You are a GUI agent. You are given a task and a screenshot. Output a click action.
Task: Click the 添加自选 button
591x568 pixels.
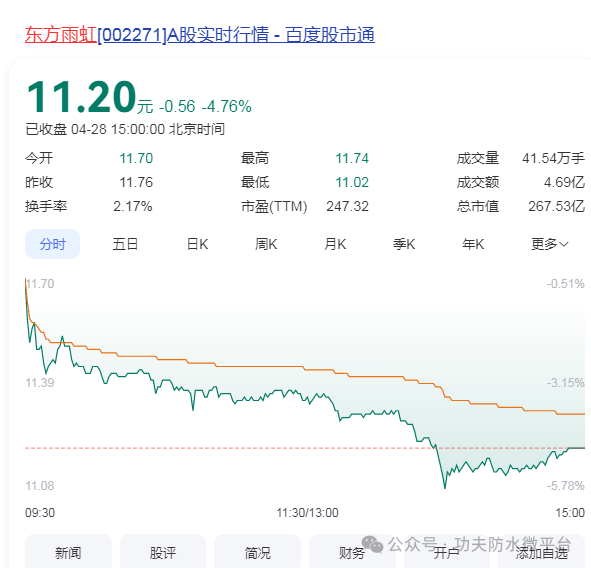(542, 551)
